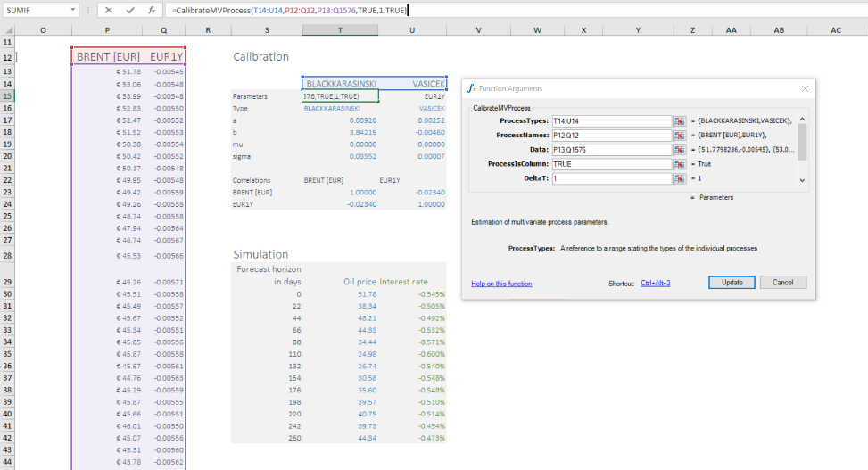Open the Name Box dropdown arrow
868x470 pixels.
click(72, 10)
